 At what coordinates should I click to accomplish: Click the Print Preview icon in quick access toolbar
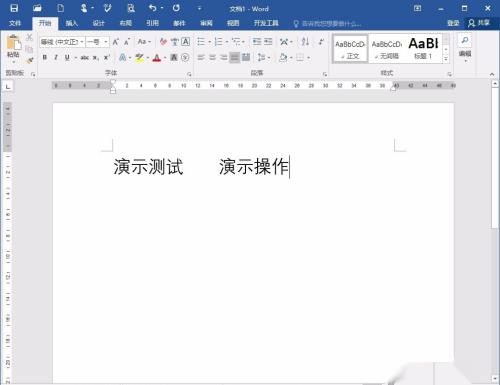pos(131,8)
